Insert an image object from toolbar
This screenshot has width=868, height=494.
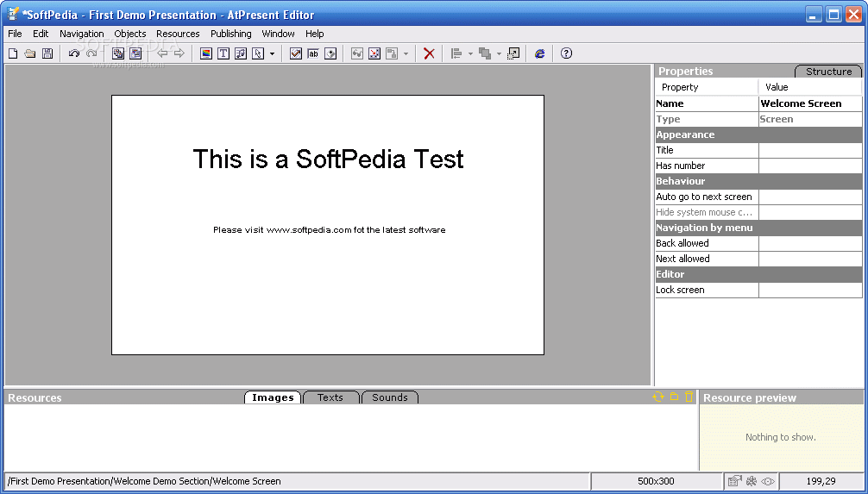click(206, 53)
